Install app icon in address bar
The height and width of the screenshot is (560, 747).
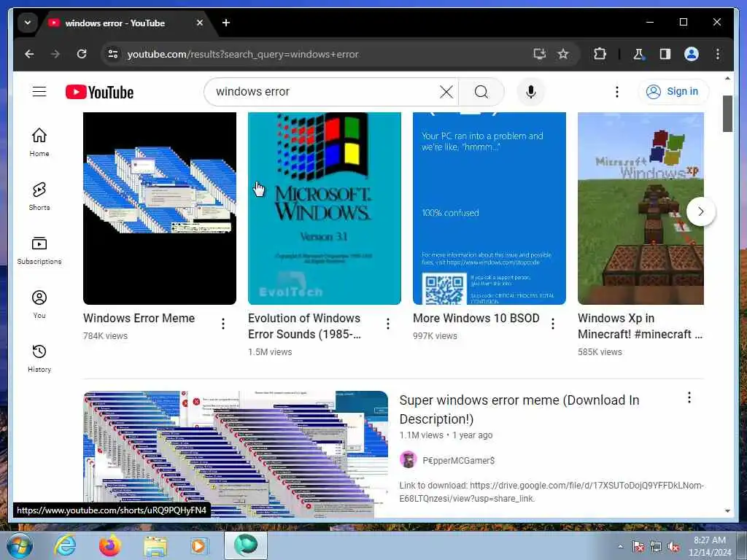[x=539, y=54]
